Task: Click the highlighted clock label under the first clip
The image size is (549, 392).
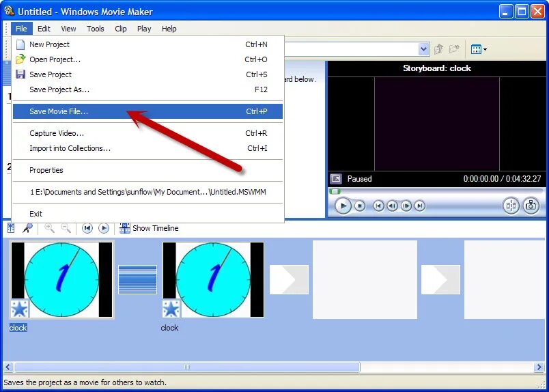Action: click(x=18, y=328)
